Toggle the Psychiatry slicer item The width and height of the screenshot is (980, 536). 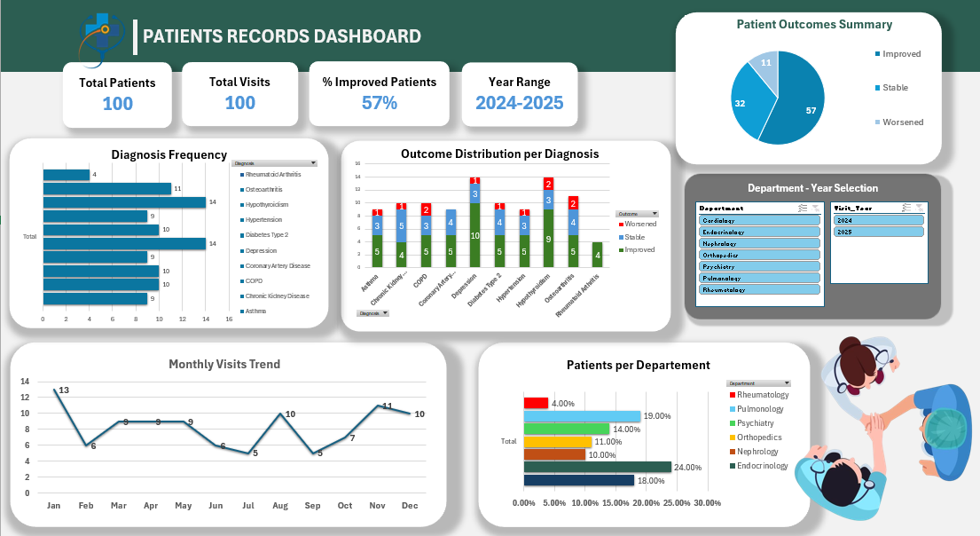758,266
